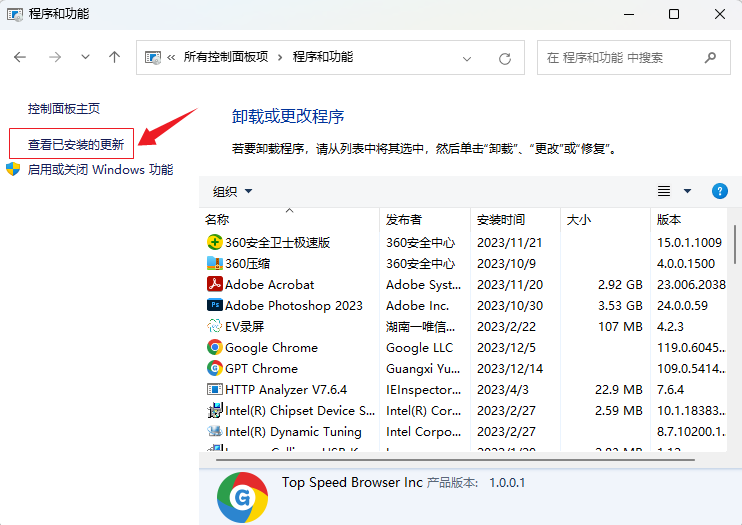Screen dimensions: 742x525
Task: Refresh the Programs and Features list
Action: [505, 58]
